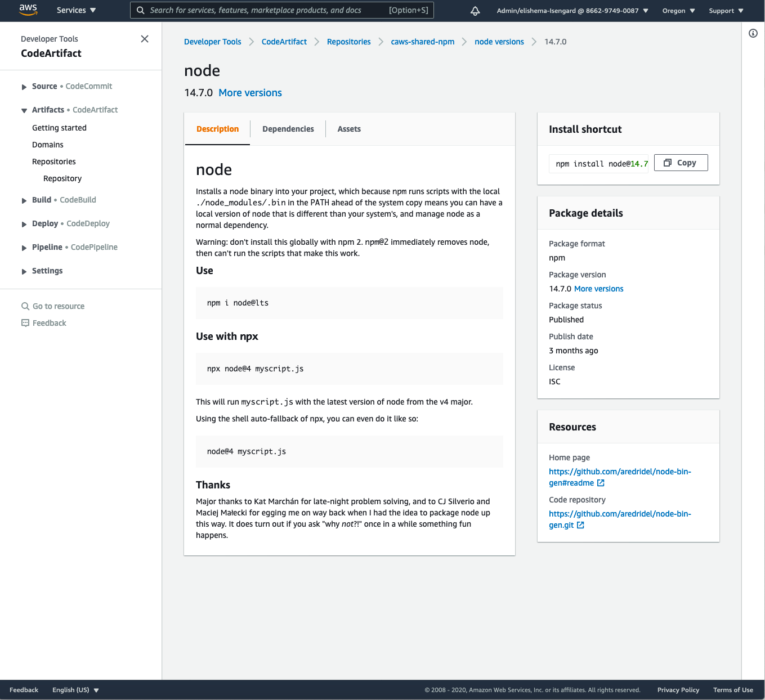Open the Support dropdown menu
Image resolution: width=765 pixels, height=700 pixels.
(726, 11)
